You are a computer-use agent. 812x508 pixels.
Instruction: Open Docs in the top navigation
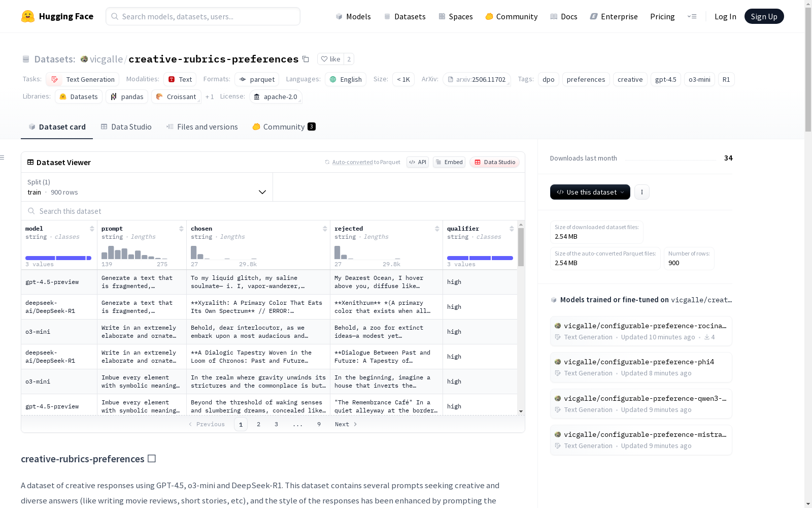(x=564, y=16)
